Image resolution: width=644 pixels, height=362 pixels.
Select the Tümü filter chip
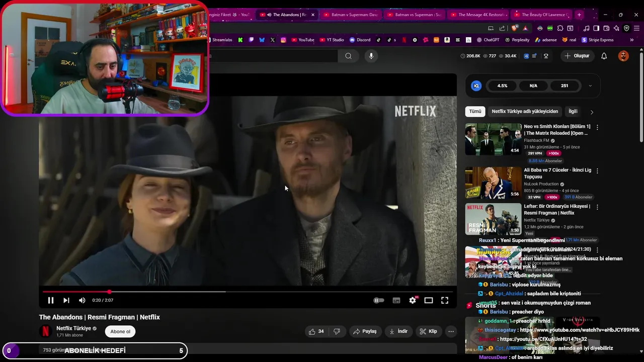tap(475, 112)
